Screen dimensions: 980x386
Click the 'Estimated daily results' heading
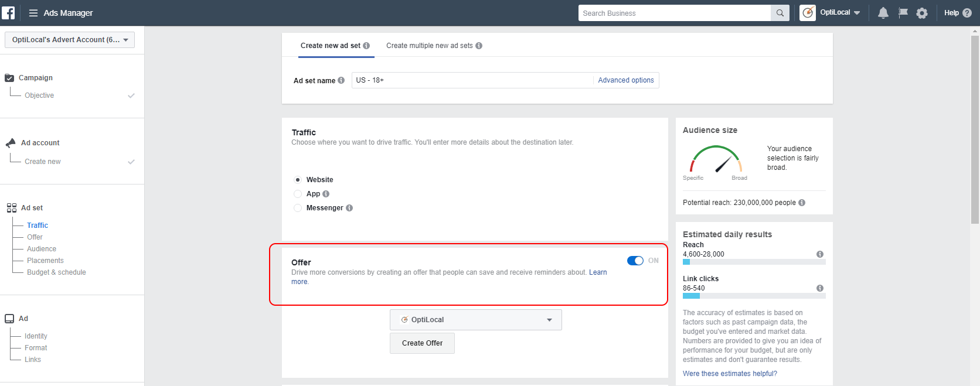tap(727, 234)
